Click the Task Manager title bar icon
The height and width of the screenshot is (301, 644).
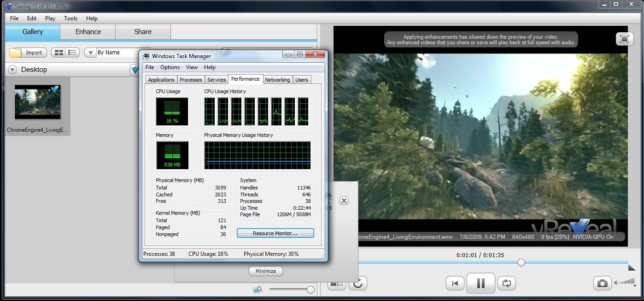coord(146,56)
